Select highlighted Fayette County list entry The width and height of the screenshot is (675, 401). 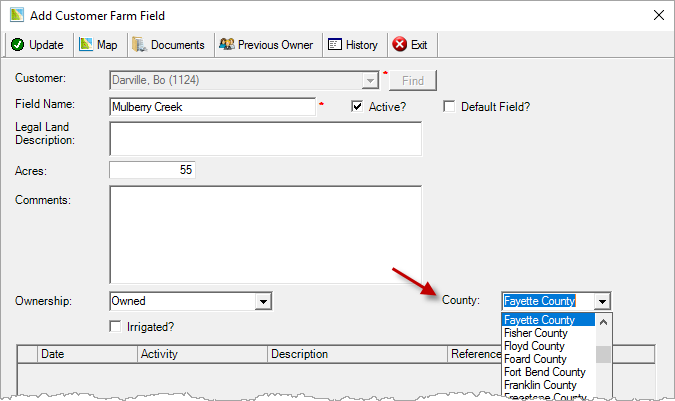[549, 320]
